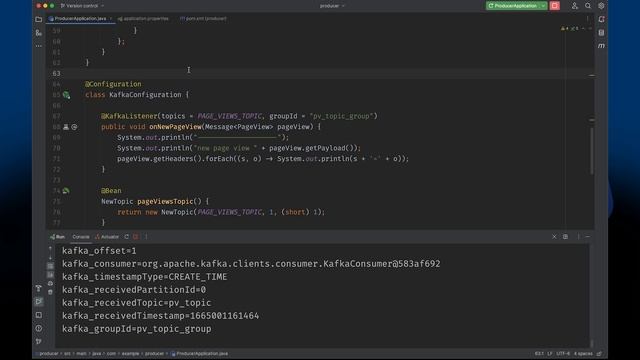Open the editor tabs more options menu
Image resolution: width=640 pixels, height=360 pixels.
pos(588,19)
